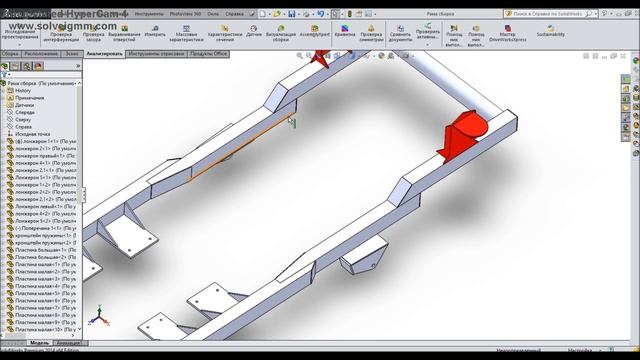
Task: Click Zoom to Fit in view toolbar
Action: [x=300, y=56]
